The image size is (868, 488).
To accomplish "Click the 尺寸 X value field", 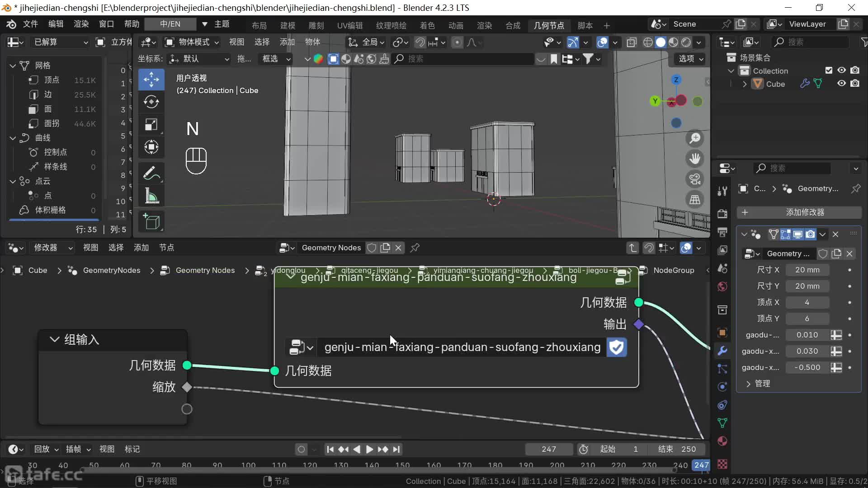I will pyautogui.click(x=807, y=270).
